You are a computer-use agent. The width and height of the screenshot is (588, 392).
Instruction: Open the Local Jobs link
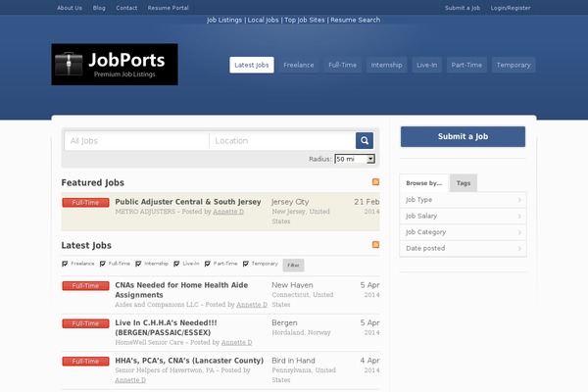(263, 20)
